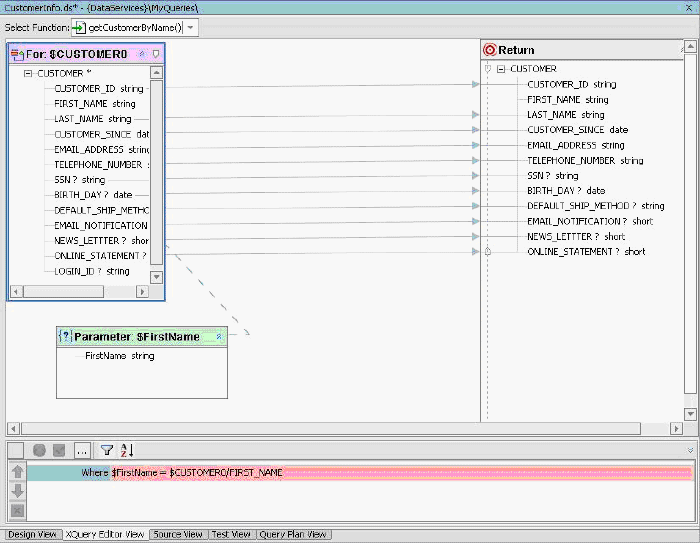
Task: Move the Where clause down with arrow
Action: pos(17,491)
